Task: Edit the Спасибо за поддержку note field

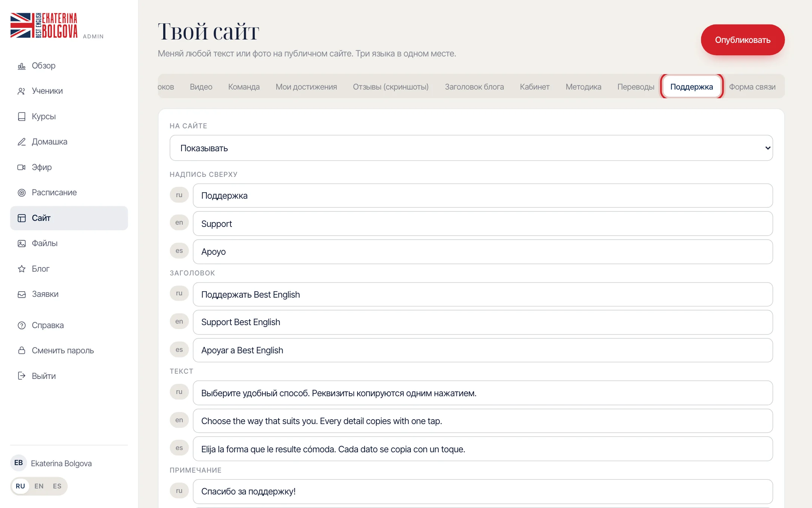Action: pyautogui.click(x=483, y=491)
